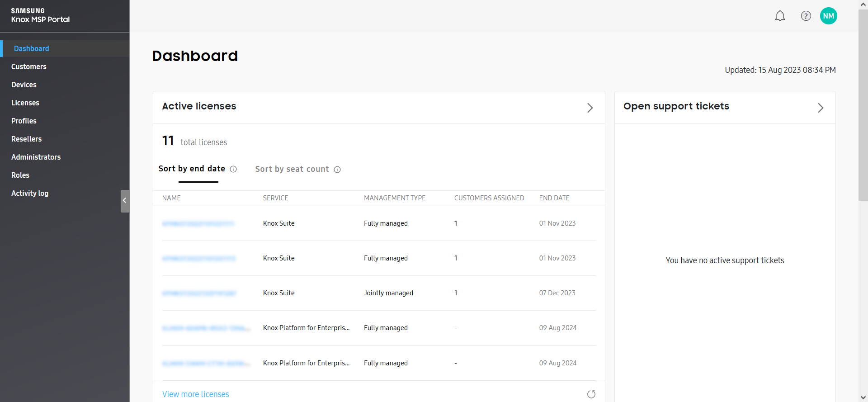Click the Active licenses heading
The width and height of the screenshot is (868, 402).
point(199,106)
